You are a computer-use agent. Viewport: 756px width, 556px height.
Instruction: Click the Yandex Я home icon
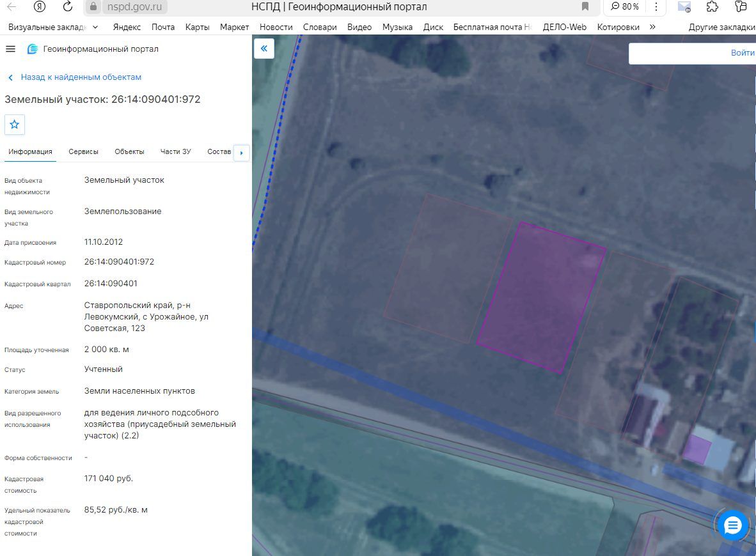[40, 6]
